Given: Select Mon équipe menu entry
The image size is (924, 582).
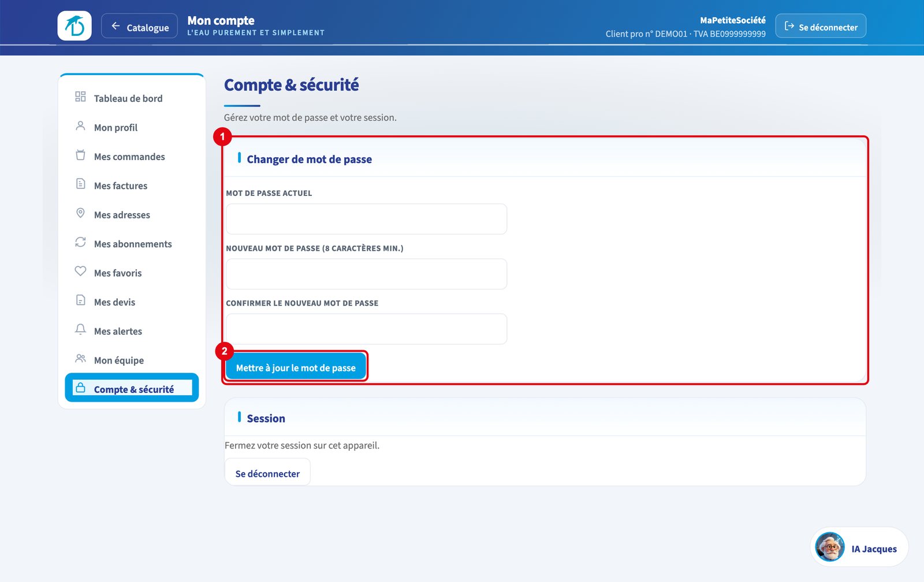Looking at the screenshot, I should tap(132, 360).
